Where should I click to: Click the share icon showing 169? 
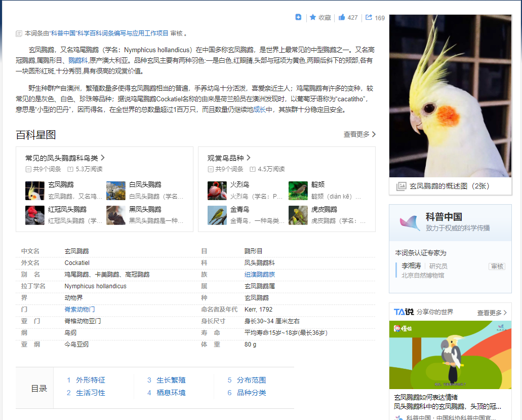pyautogui.click(x=369, y=17)
